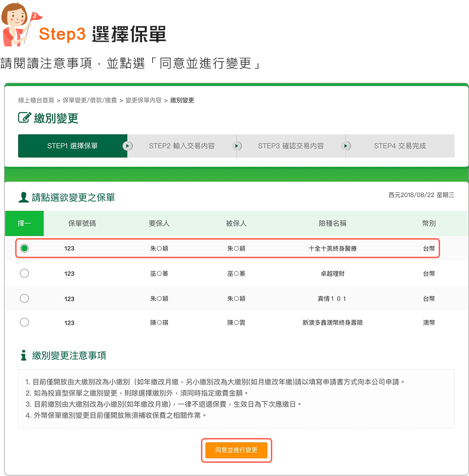Click arrow icon after STEP1 選擇保單
The image size is (469, 476).
[x=127, y=146]
